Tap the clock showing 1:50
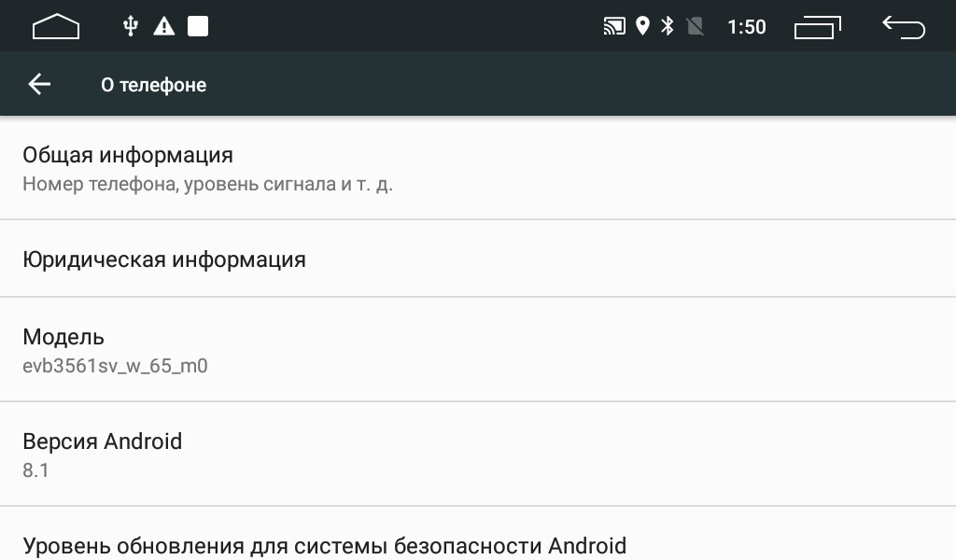The image size is (956, 560). coord(746,27)
